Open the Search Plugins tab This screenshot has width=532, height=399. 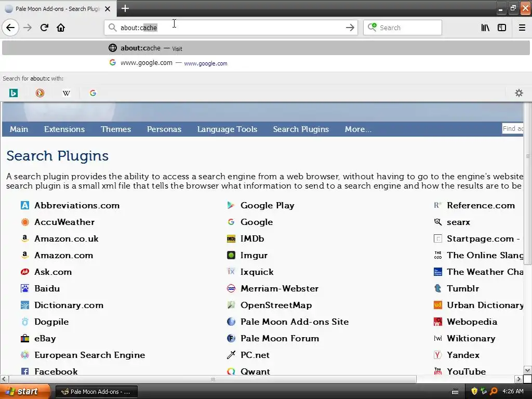(301, 129)
